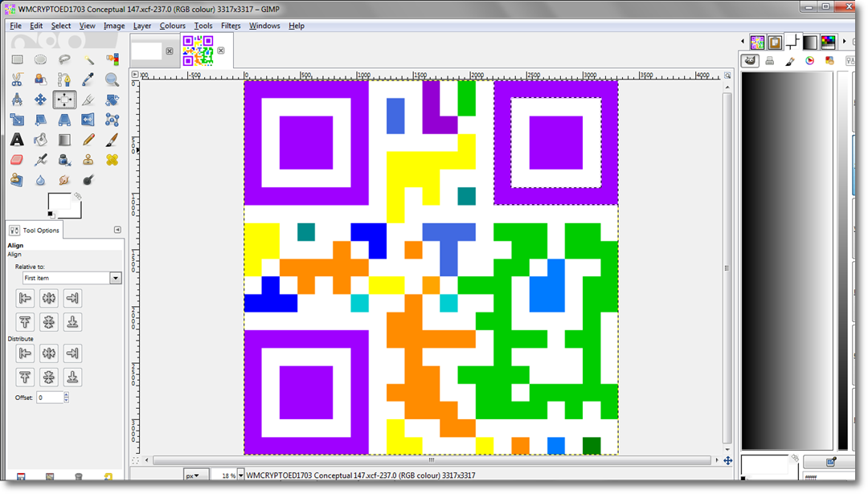The image size is (868, 494).
Task: Select the Cage Transform tool
Action: click(112, 120)
